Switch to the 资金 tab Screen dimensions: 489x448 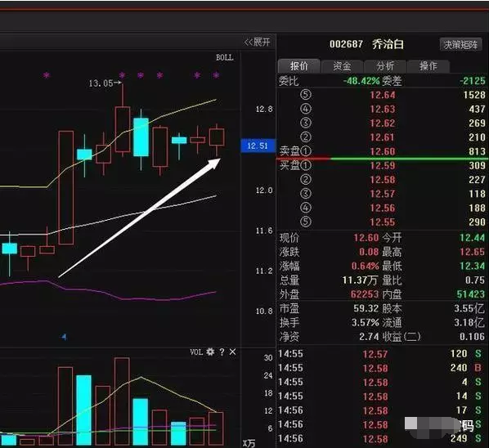point(342,66)
